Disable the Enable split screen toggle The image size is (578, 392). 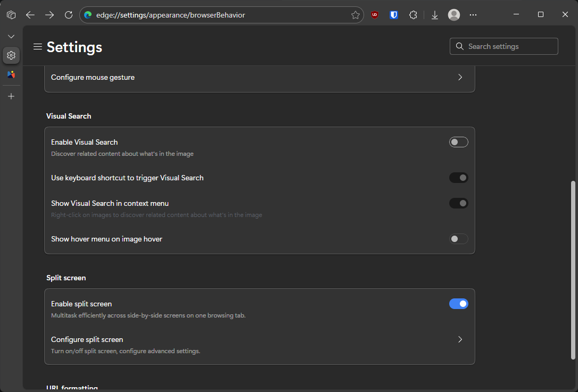tap(458, 304)
